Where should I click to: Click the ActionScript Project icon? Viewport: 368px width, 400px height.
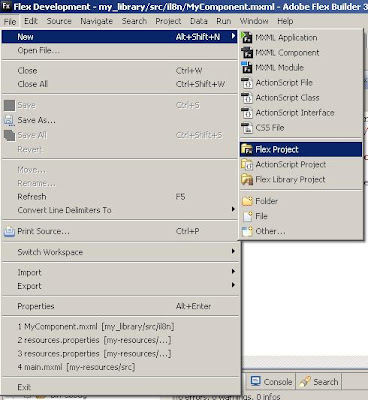coord(247,164)
